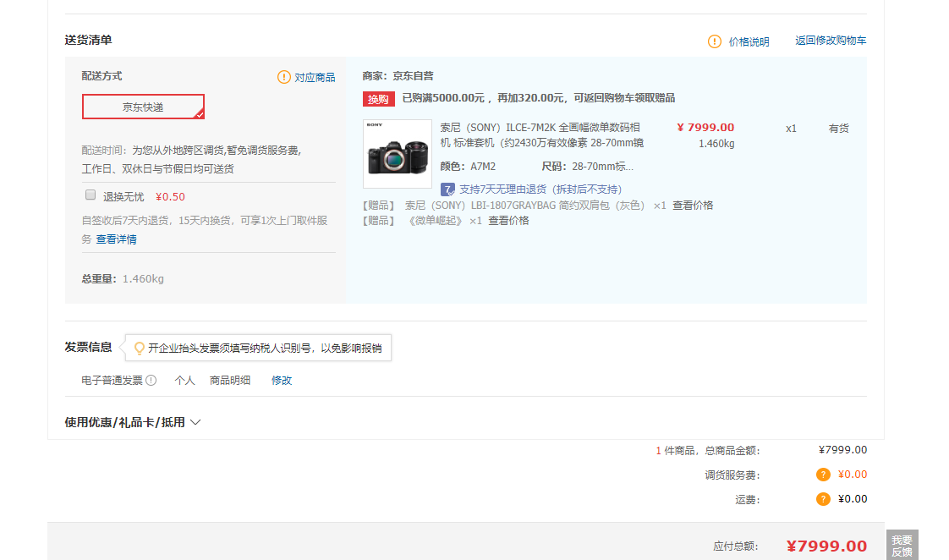Click 修改 to edit invoice information
The height and width of the screenshot is (560, 949).
click(x=282, y=380)
